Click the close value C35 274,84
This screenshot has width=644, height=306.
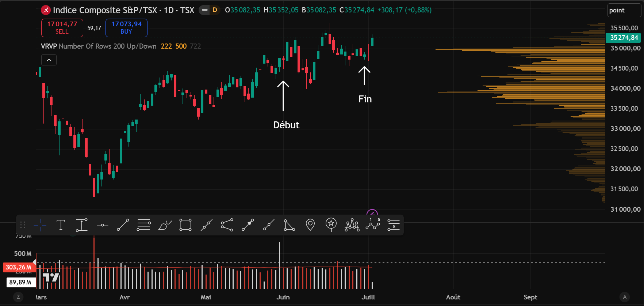click(x=357, y=10)
